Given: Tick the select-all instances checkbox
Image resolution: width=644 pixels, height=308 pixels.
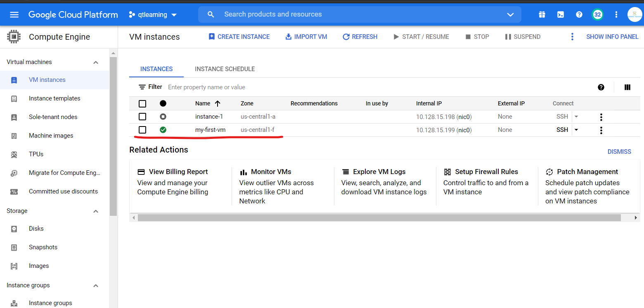Looking at the screenshot, I should click(142, 104).
